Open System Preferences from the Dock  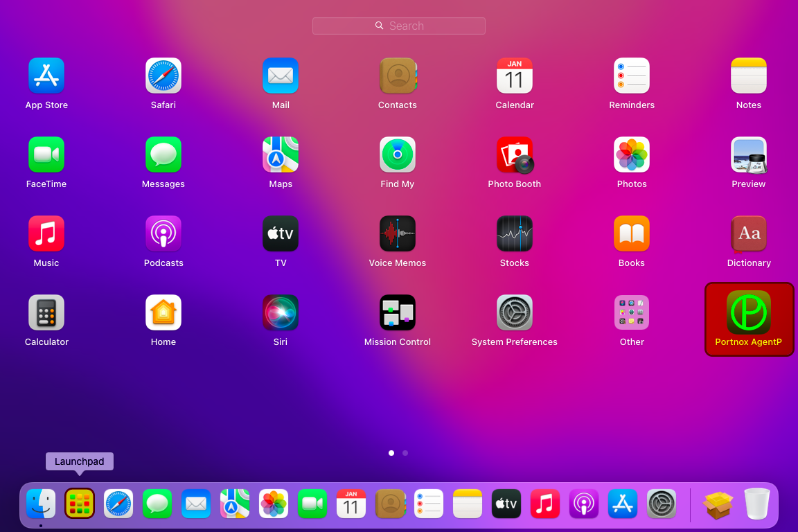[x=662, y=504]
